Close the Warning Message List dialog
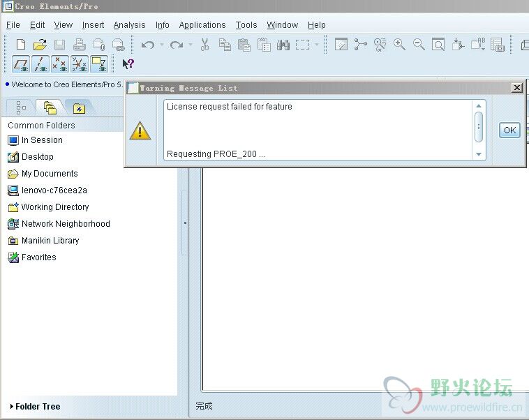 pyautogui.click(x=517, y=88)
